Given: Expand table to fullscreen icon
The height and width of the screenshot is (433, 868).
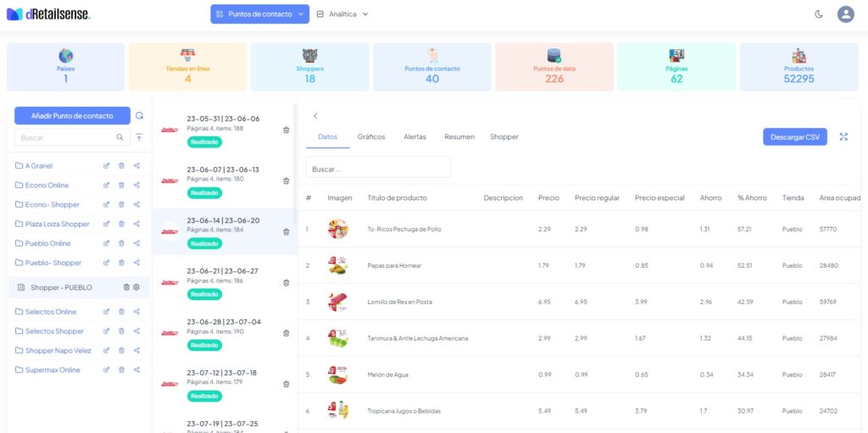Looking at the screenshot, I should (x=843, y=136).
